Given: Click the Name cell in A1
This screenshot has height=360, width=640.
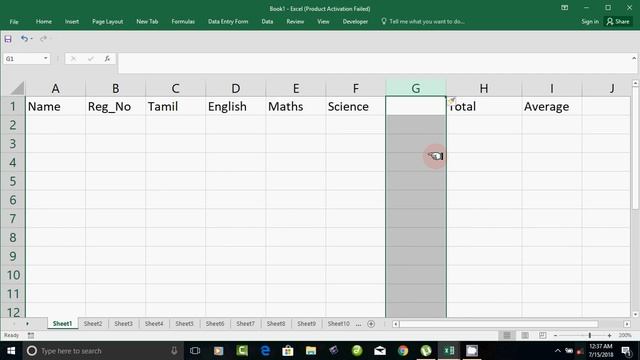Looking at the screenshot, I should pos(56,106).
